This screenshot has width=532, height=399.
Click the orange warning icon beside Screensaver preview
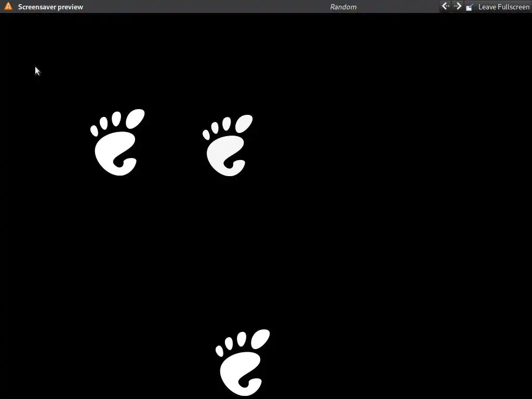pyautogui.click(x=8, y=6)
